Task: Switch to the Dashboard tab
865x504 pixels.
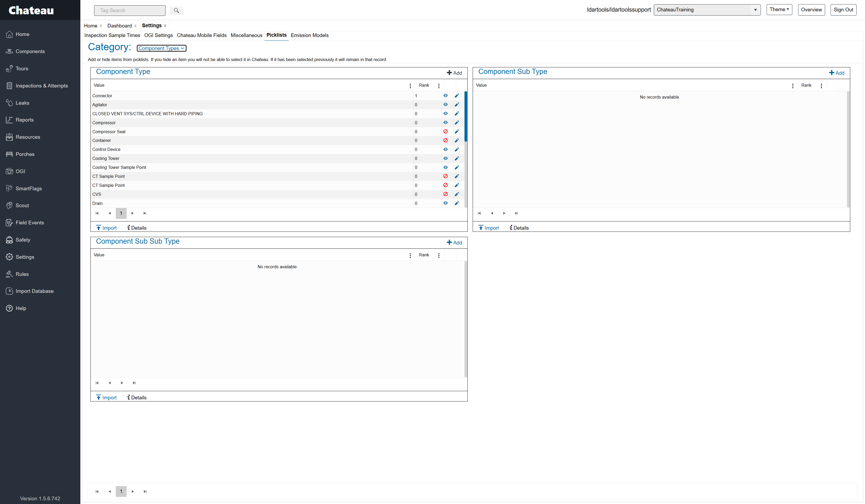Action: pyautogui.click(x=119, y=26)
